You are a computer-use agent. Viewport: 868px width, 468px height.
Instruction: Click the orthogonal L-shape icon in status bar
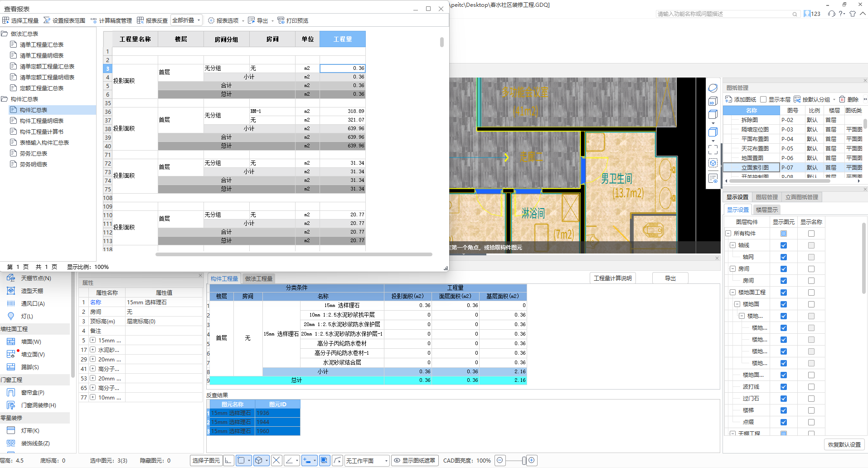pos(228,460)
